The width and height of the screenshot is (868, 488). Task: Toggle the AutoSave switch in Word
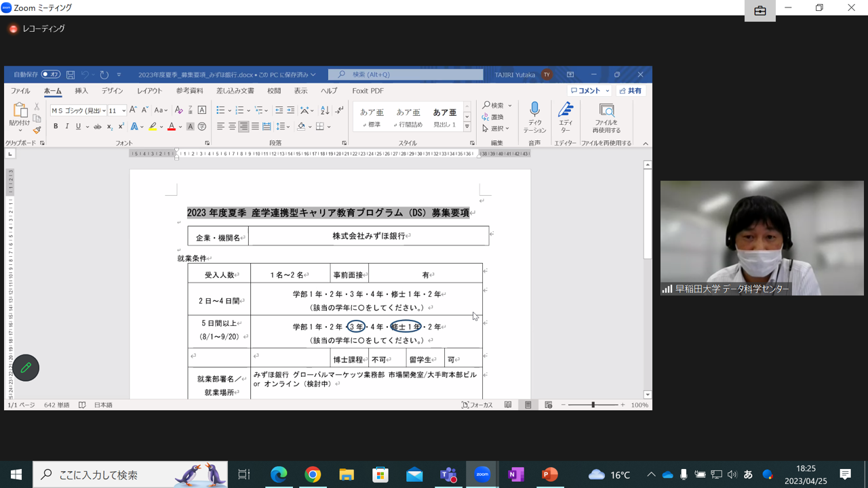[x=51, y=75]
